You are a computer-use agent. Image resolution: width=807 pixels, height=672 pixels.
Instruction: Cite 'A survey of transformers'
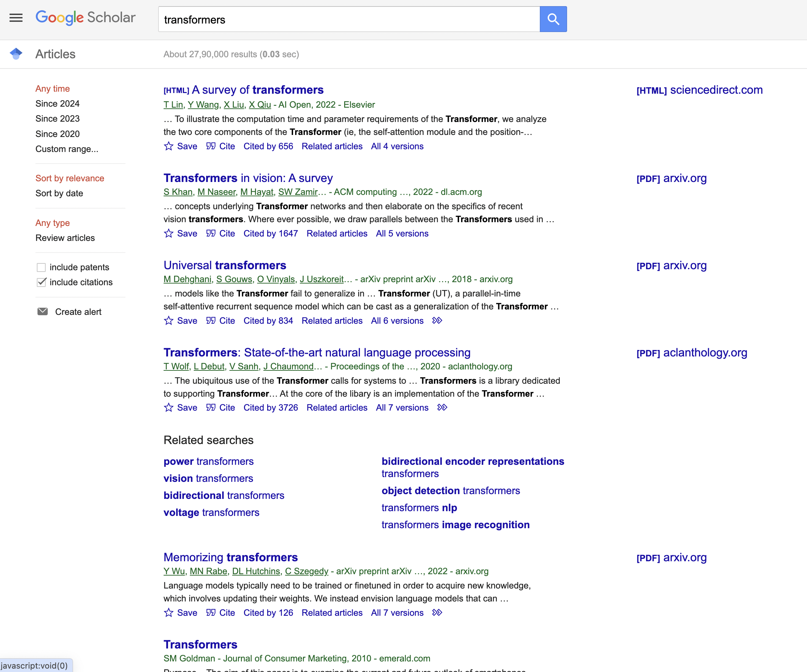click(220, 147)
